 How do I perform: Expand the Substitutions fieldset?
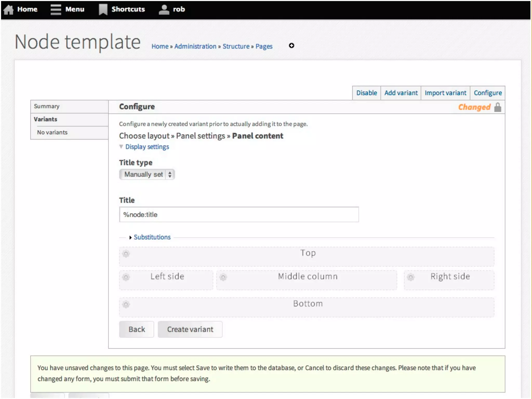tap(152, 237)
